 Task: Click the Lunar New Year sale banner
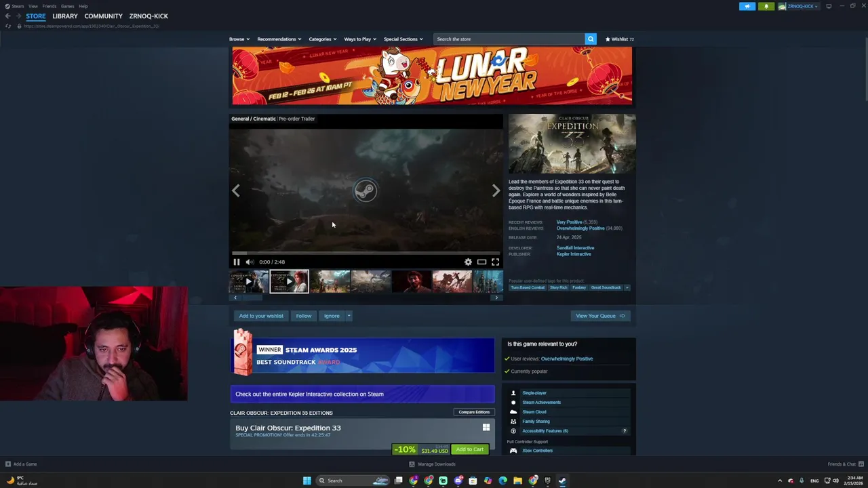pyautogui.click(x=432, y=76)
